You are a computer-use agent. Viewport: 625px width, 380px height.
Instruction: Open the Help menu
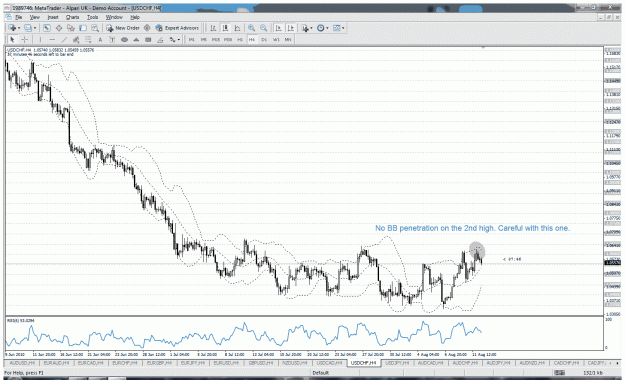click(135, 17)
